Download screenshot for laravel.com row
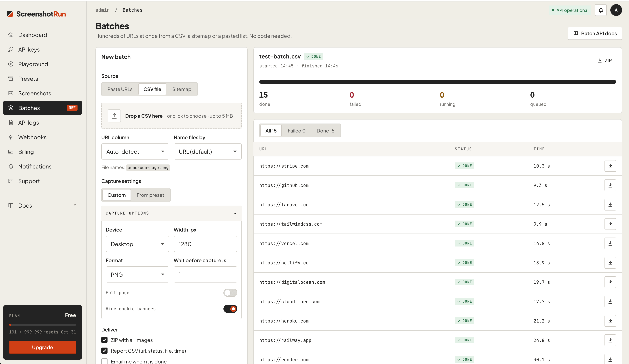 [x=610, y=205]
